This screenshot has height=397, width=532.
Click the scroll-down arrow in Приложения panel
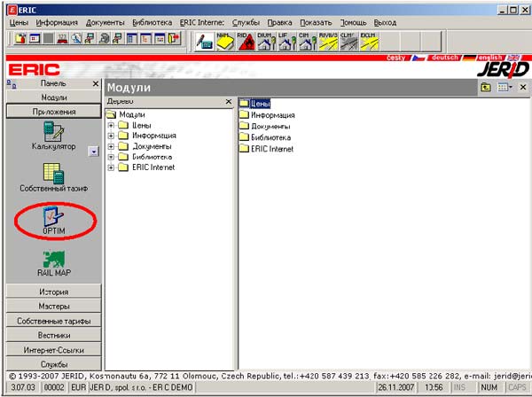tap(93, 152)
